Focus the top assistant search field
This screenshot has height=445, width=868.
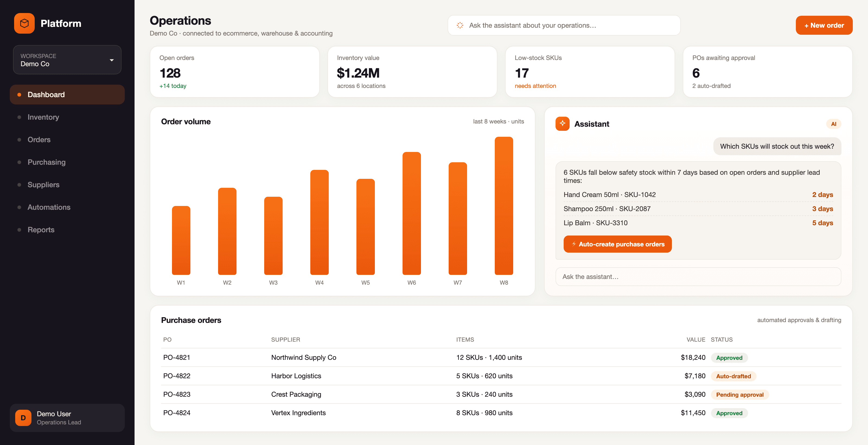point(564,25)
